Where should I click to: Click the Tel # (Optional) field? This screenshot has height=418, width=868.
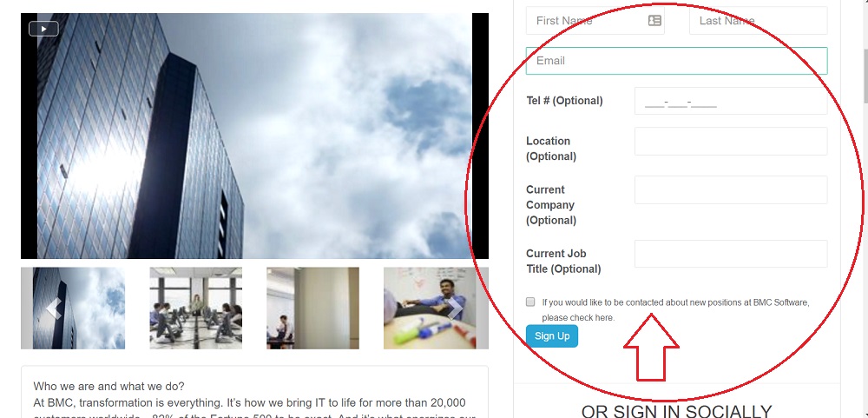pyautogui.click(x=731, y=101)
